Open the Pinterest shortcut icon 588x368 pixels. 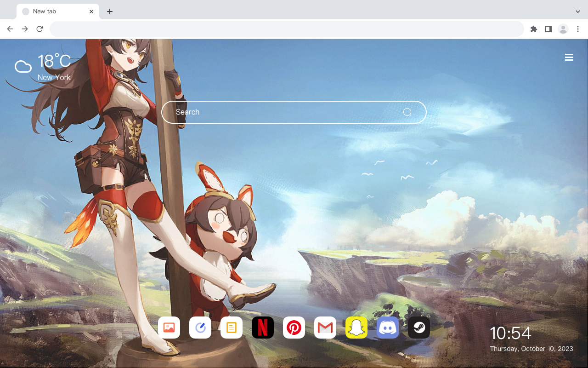[x=294, y=328]
